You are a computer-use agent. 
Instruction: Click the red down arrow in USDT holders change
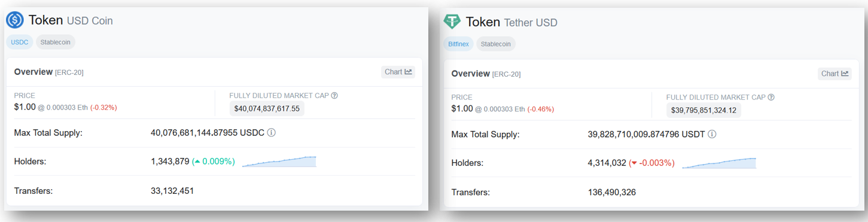pyautogui.click(x=634, y=163)
